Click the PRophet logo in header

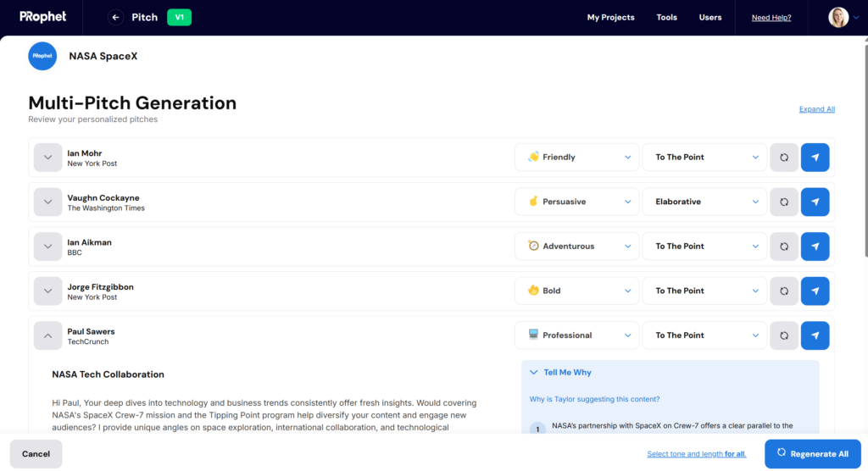point(42,17)
